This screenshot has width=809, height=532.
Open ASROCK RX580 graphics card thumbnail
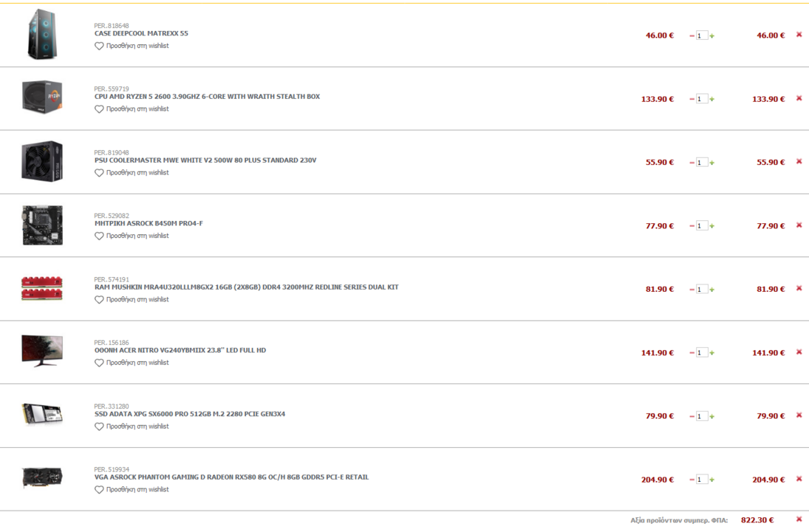pos(42,477)
